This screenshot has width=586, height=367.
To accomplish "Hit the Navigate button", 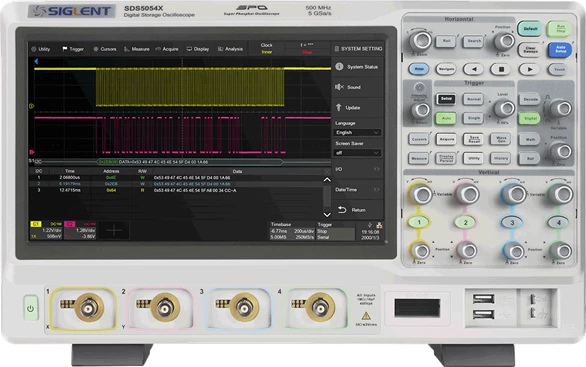I will (x=446, y=69).
